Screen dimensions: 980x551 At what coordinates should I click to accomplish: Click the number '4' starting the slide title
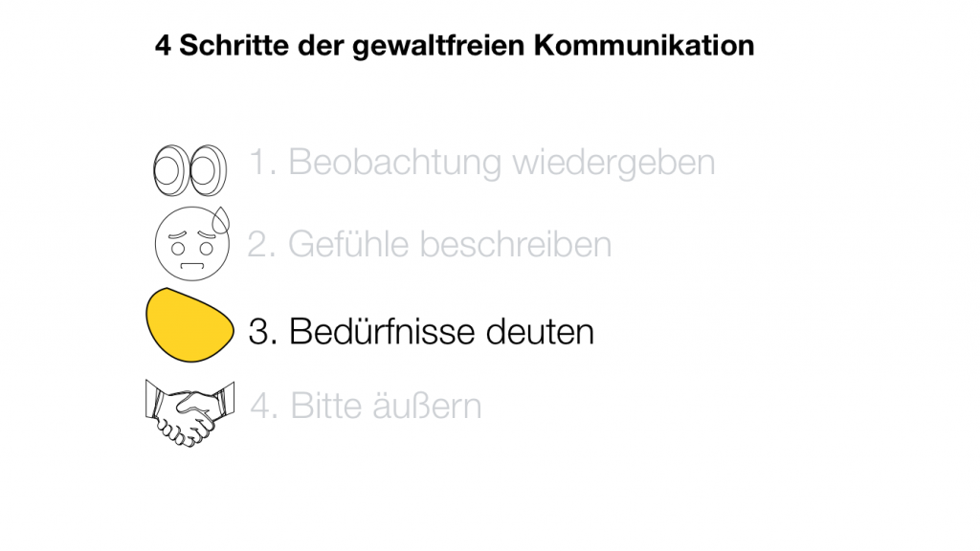click(163, 46)
